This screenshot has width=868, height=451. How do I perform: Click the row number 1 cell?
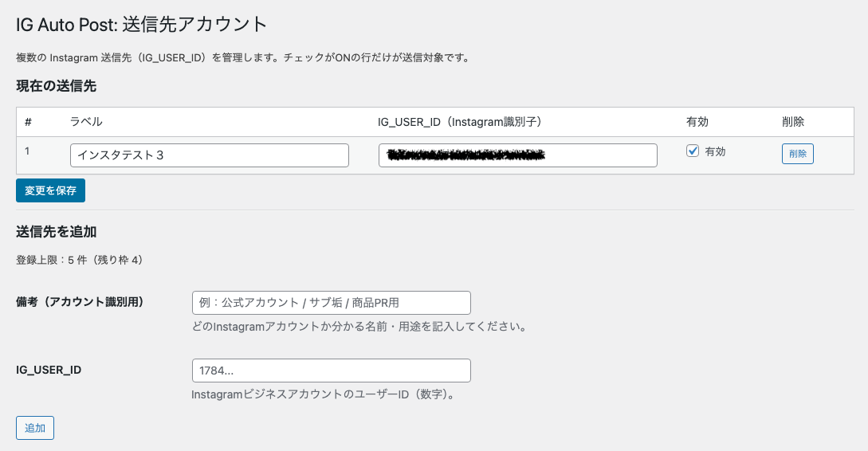coord(28,150)
